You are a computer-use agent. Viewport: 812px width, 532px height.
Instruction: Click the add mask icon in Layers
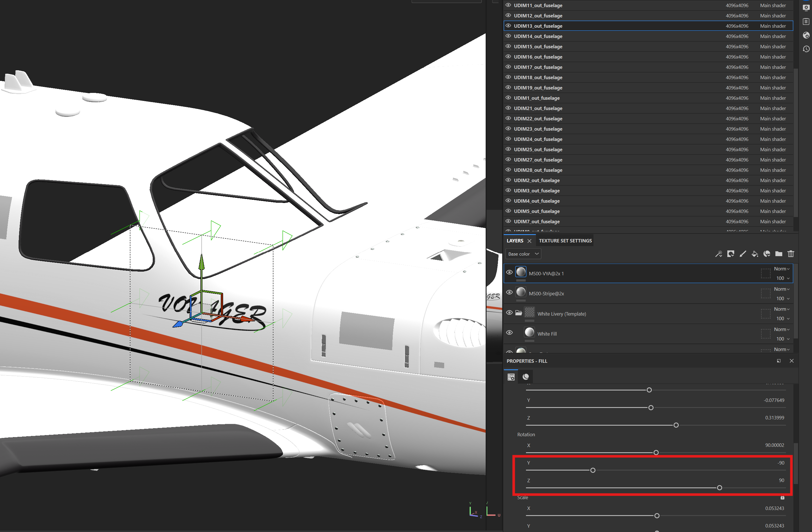(730, 254)
